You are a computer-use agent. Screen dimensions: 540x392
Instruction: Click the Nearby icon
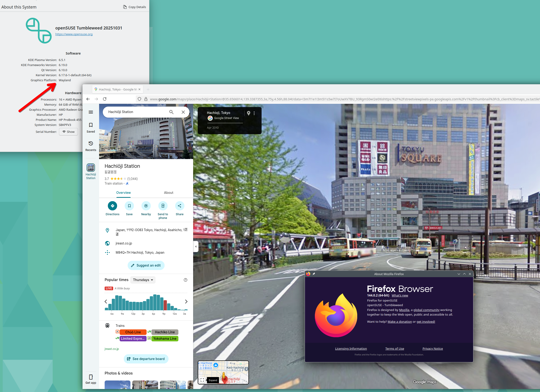146,206
